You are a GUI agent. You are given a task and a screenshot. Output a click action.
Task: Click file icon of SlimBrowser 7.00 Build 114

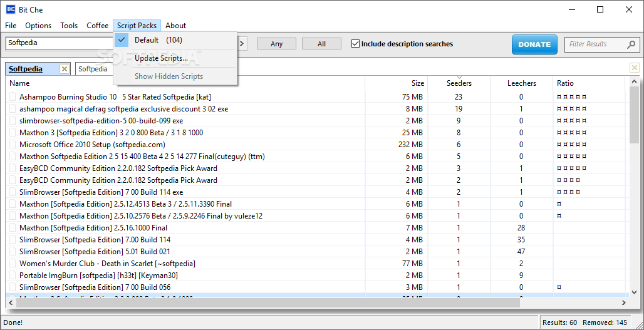pyautogui.click(x=13, y=240)
